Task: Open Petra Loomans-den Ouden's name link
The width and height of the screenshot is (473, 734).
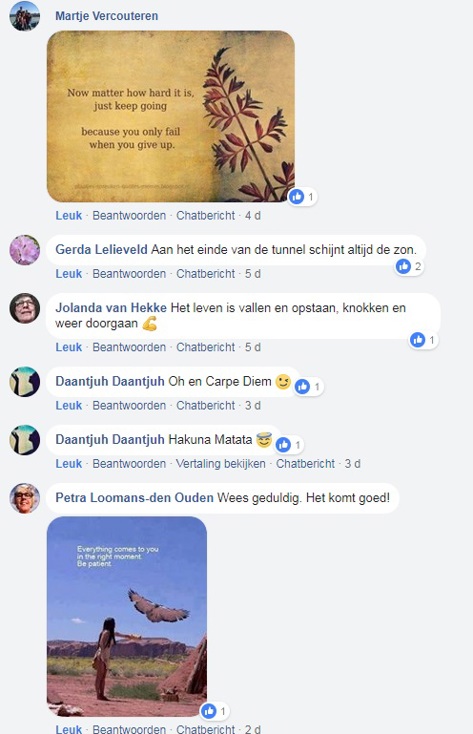Action: [134, 498]
